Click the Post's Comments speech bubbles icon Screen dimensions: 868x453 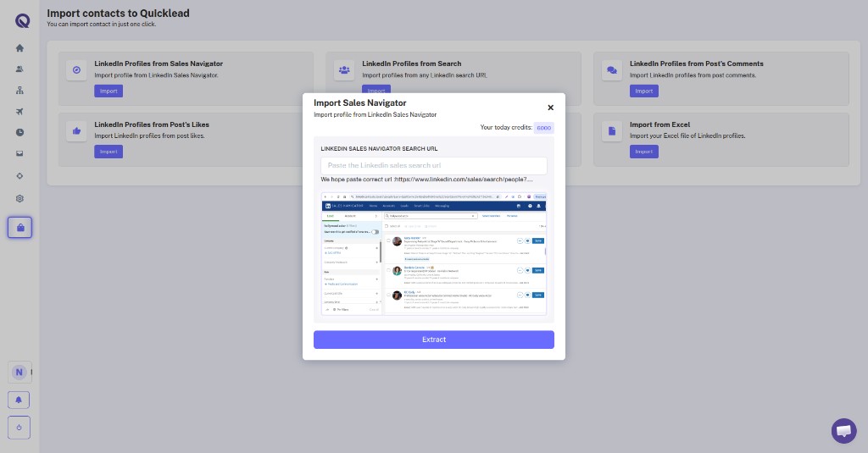pos(612,70)
